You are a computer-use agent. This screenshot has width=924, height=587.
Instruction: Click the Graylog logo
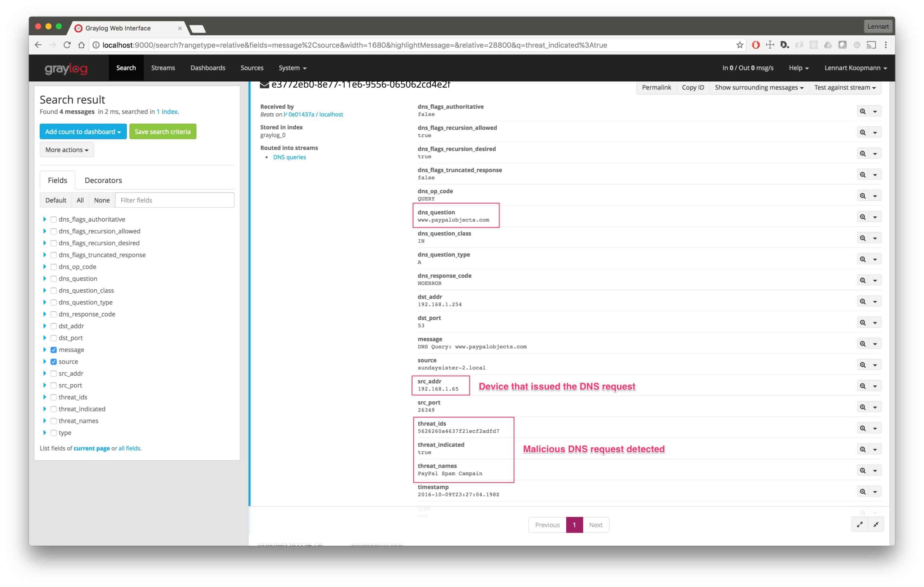tap(66, 68)
